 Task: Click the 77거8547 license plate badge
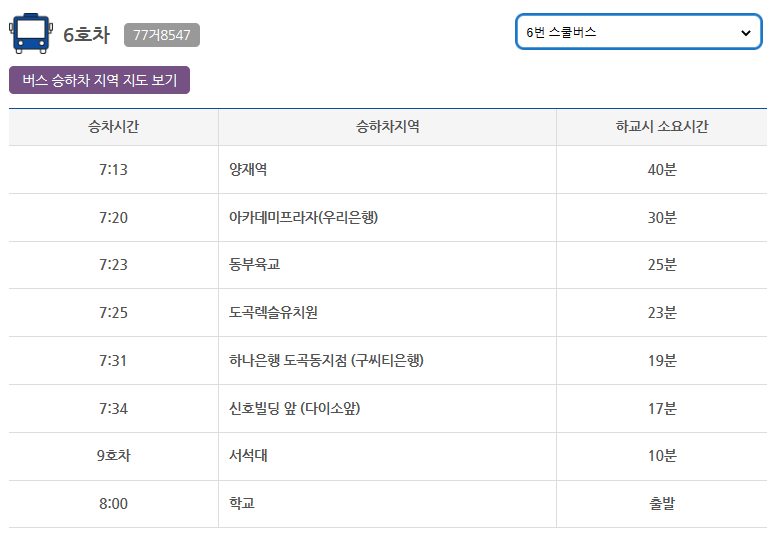tap(162, 35)
